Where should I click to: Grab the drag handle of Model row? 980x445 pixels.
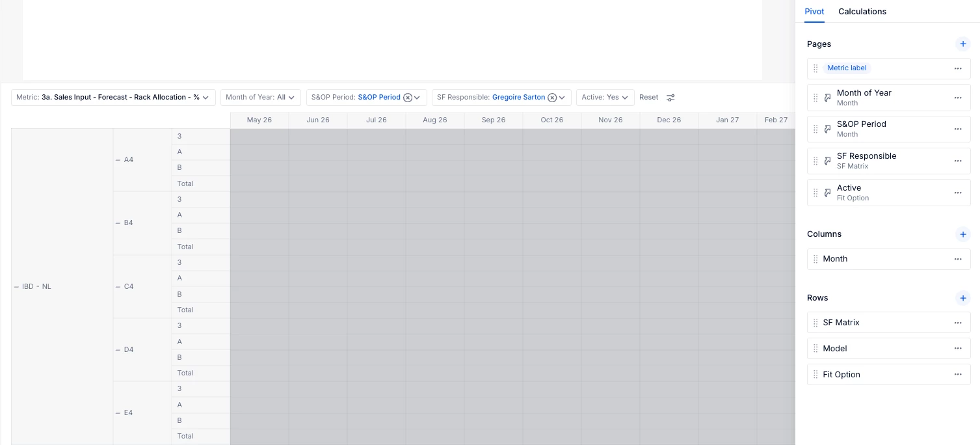click(x=815, y=349)
